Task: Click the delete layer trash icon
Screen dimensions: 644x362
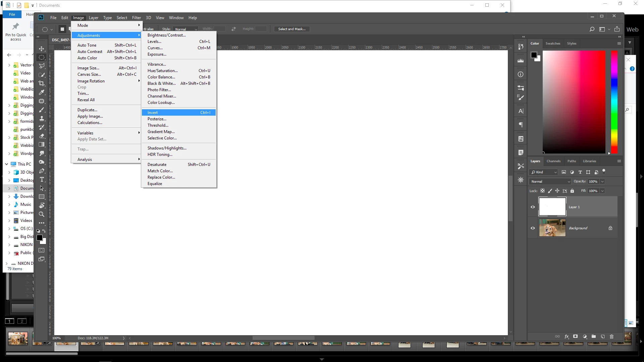Action: click(x=611, y=337)
